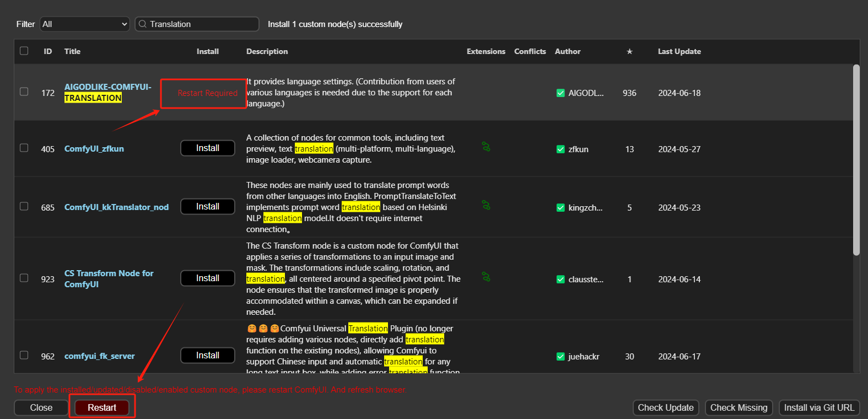This screenshot has width=868, height=419.
Task: Install ComfyUI_kkTranslator_nod custom node
Action: (x=208, y=207)
